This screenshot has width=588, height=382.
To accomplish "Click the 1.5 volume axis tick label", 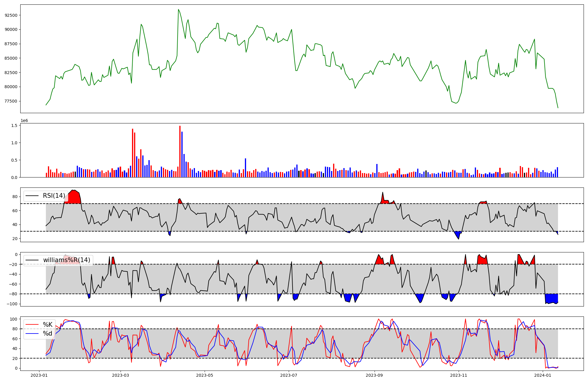I will tap(15, 125).
